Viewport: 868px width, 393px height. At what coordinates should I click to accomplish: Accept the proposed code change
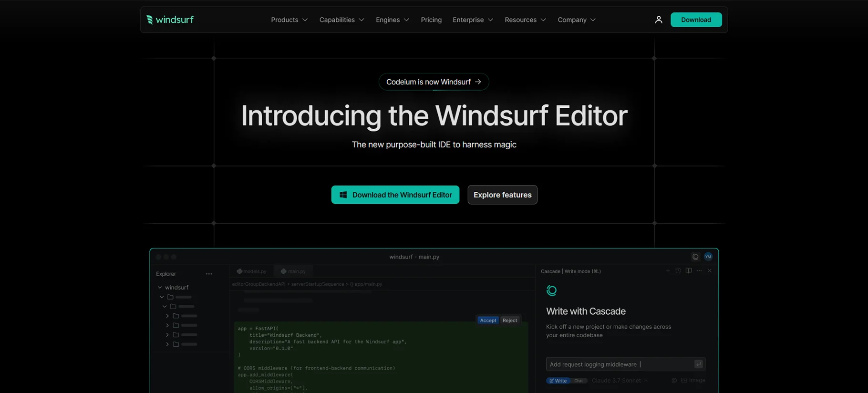click(x=488, y=321)
